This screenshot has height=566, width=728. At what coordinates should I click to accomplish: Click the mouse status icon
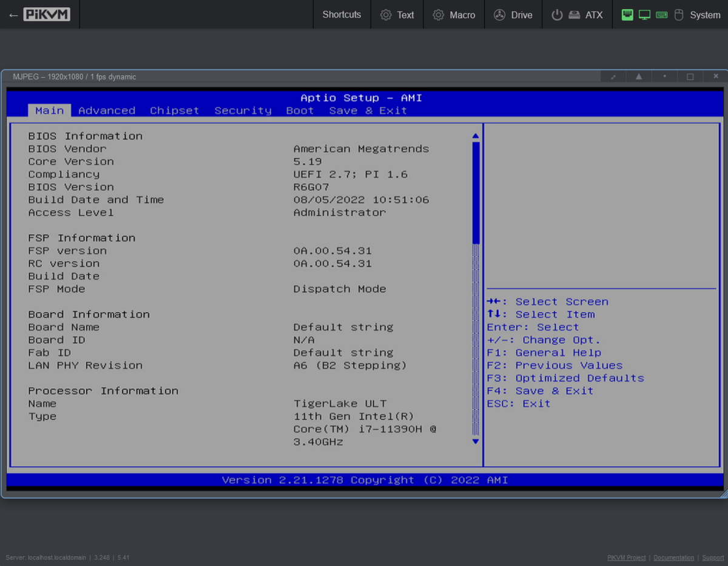click(x=679, y=15)
